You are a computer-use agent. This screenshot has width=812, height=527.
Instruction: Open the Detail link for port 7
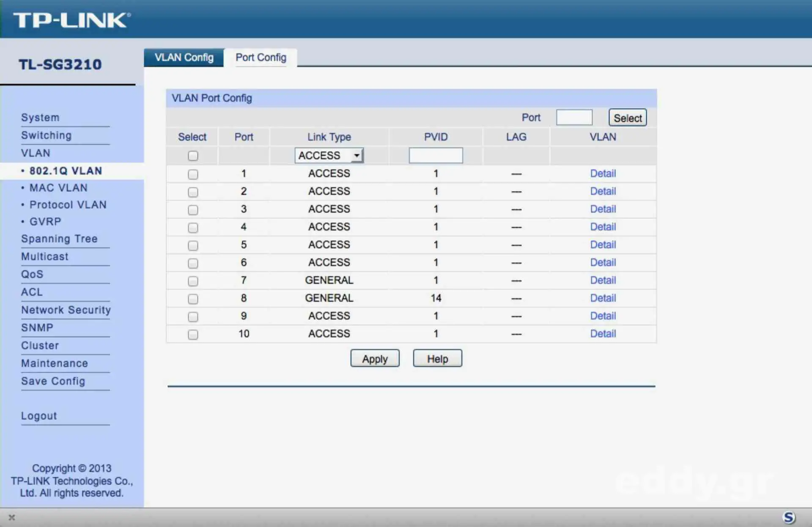tap(603, 280)
